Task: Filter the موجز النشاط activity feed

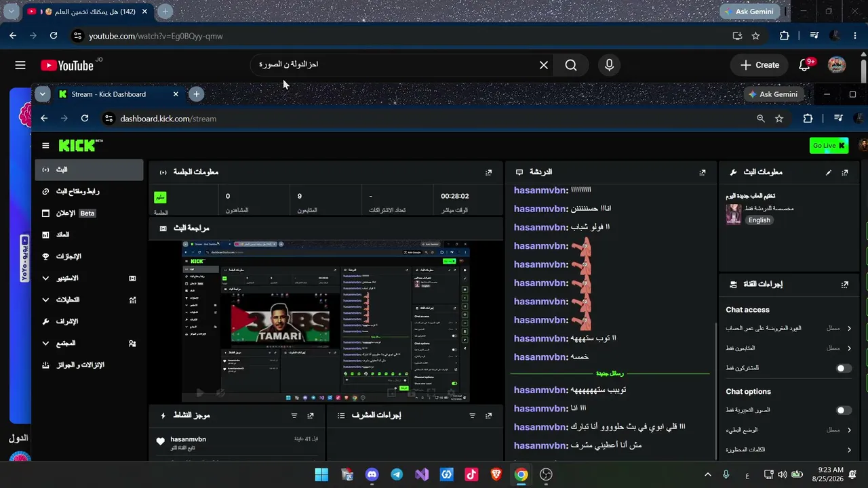Action: click(294, 415)
